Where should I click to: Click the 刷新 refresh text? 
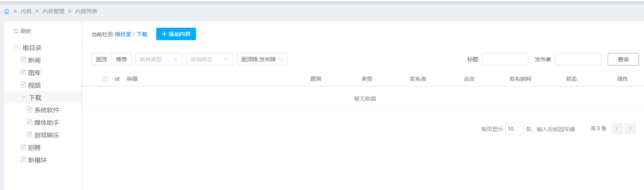coord(26,31)
